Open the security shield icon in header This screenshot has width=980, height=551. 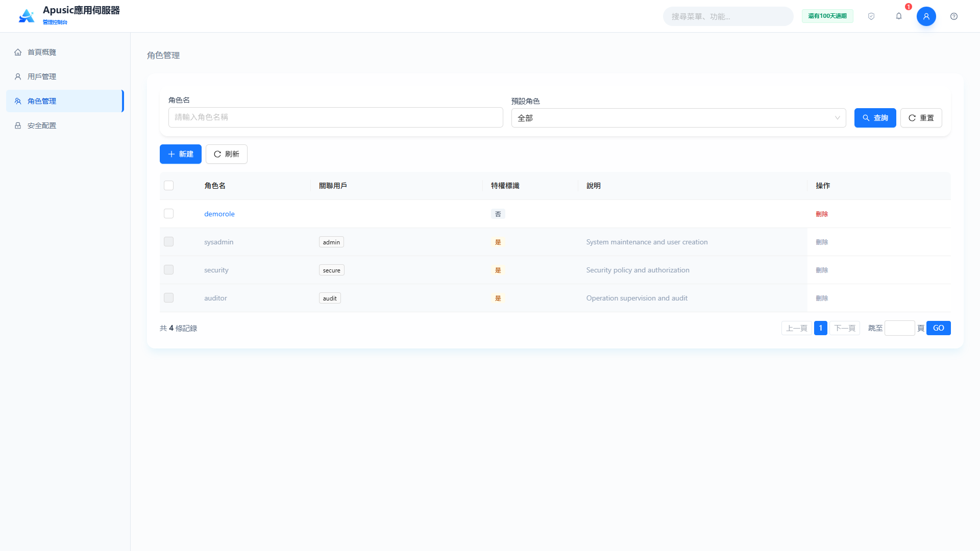[871, 16]
